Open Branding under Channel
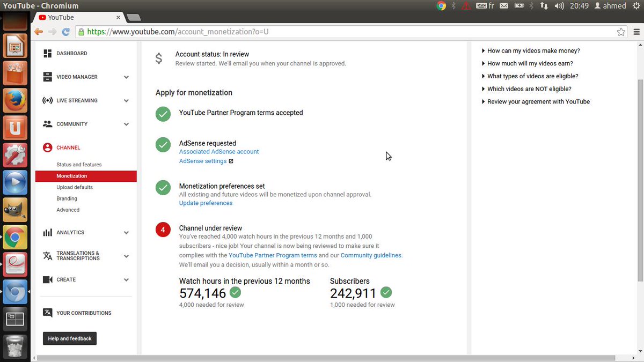The width and height of the screenshot is (644, 362). (x=67, y=198)
